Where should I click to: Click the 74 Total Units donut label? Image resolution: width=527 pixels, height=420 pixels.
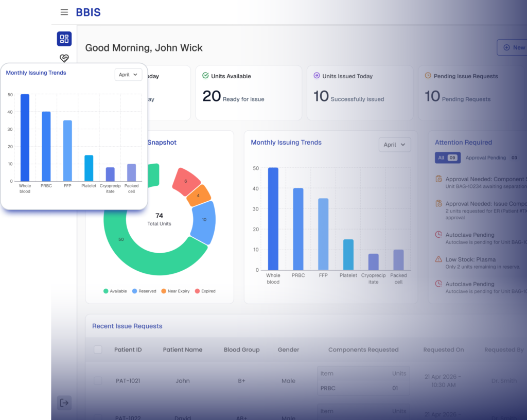click(159, 219)
